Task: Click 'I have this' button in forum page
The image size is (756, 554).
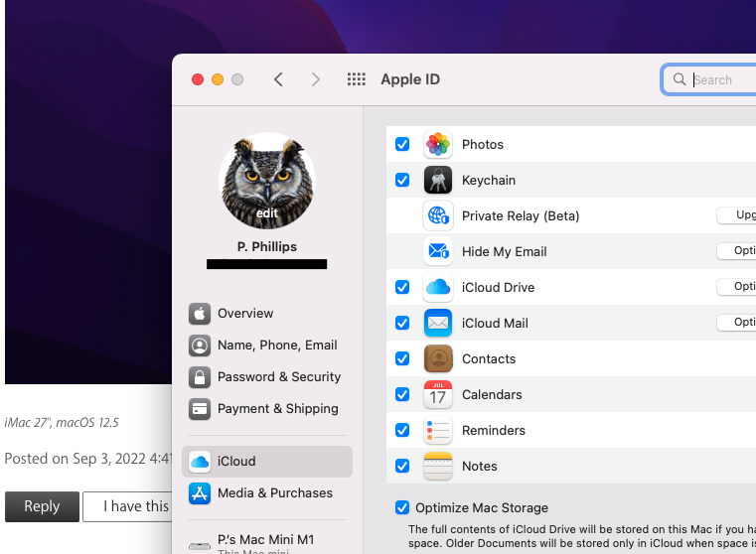Action: [x=127, y=506]
